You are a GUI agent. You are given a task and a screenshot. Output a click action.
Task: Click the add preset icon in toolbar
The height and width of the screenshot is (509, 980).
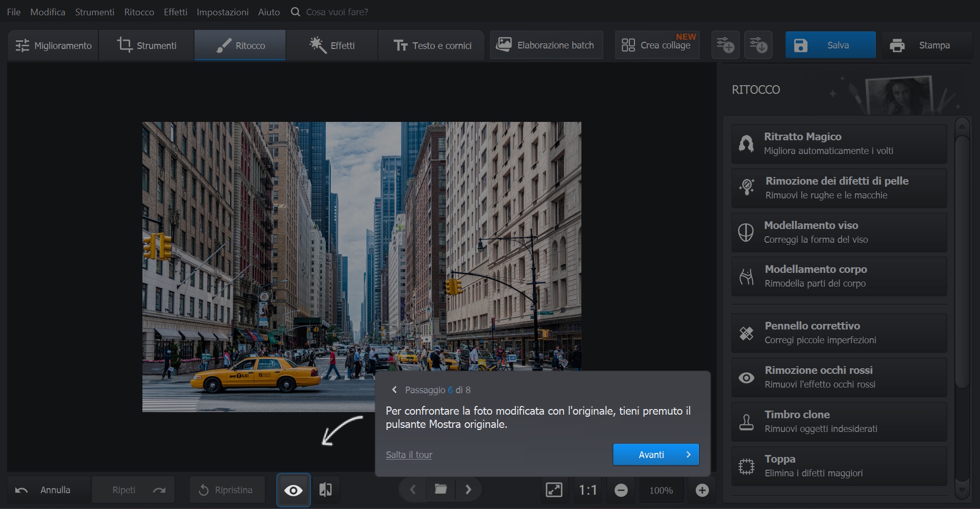pos(725,45)
